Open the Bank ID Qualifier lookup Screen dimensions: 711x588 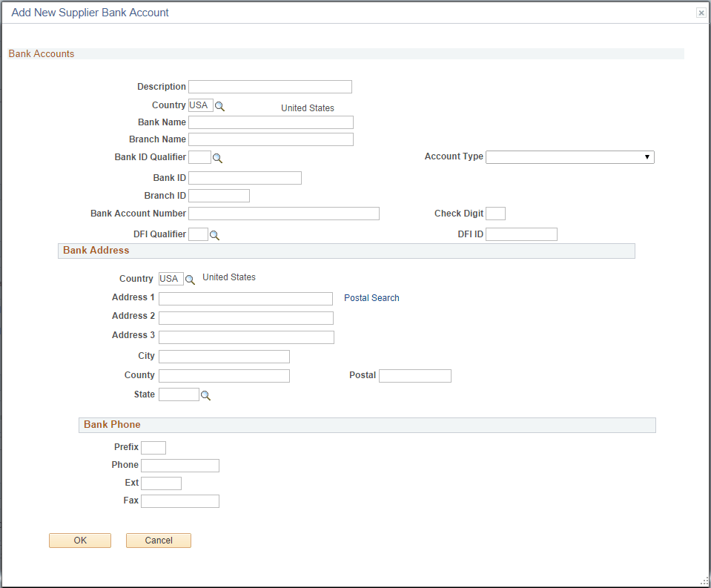point(216,157)
